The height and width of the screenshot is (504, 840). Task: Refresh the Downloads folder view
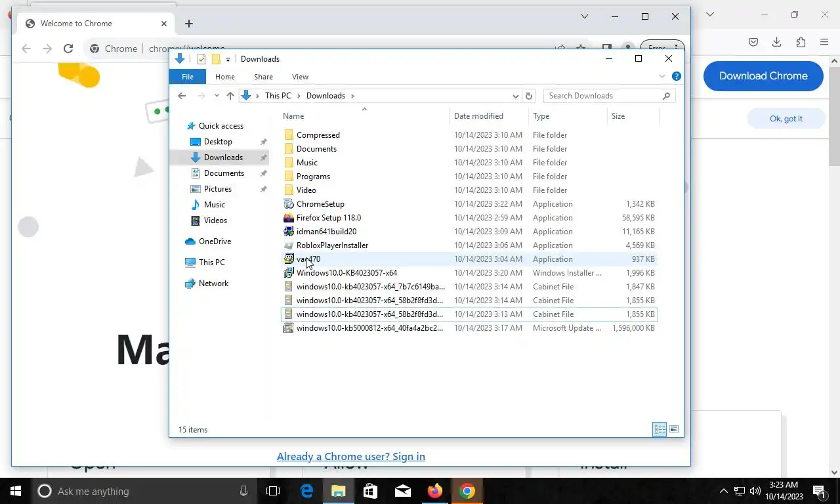tap(529, 96)
